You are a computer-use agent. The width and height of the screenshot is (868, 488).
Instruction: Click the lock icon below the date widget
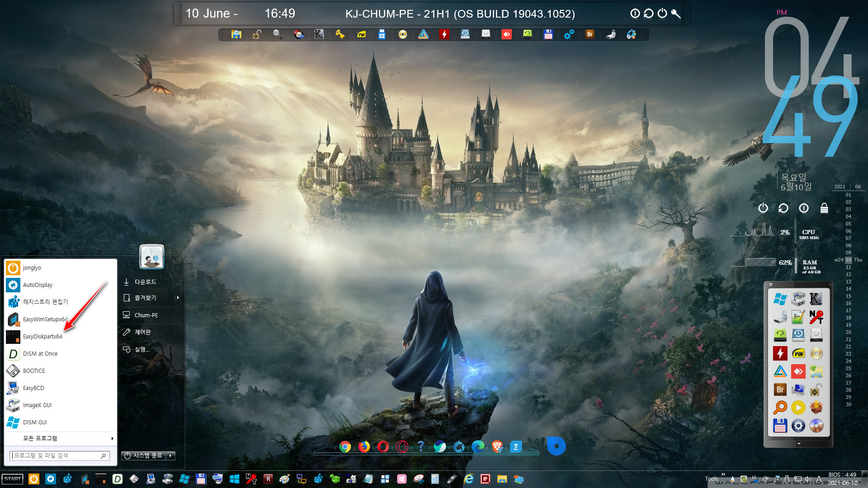824,208
